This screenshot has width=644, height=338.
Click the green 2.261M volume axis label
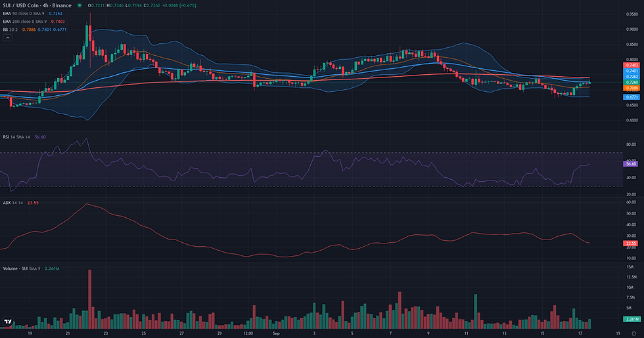point(632,319)
